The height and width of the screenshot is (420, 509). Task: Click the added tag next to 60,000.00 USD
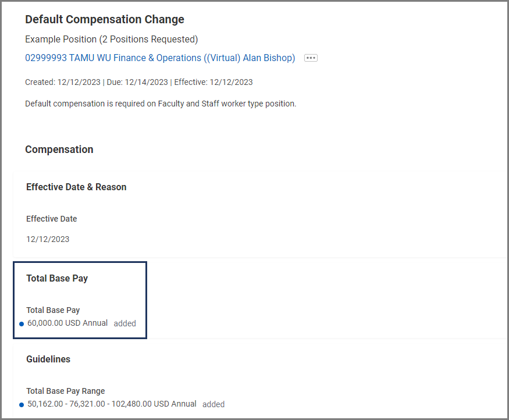[124, 323]
